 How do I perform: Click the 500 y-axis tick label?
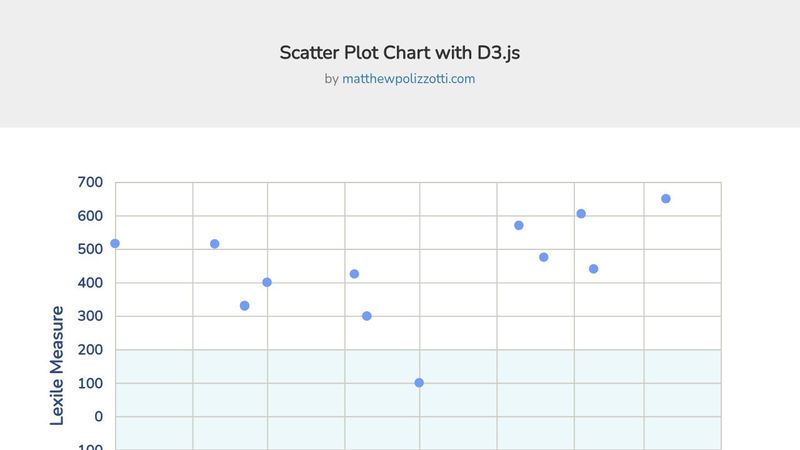(x=90, y=249)
